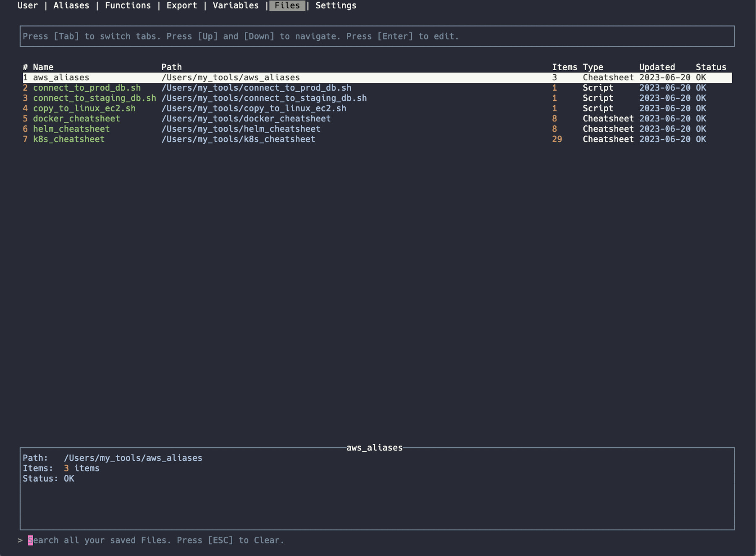Click the Updated column header
The width and height of the screenshot is (756, 556).
(x=657, y=67)
